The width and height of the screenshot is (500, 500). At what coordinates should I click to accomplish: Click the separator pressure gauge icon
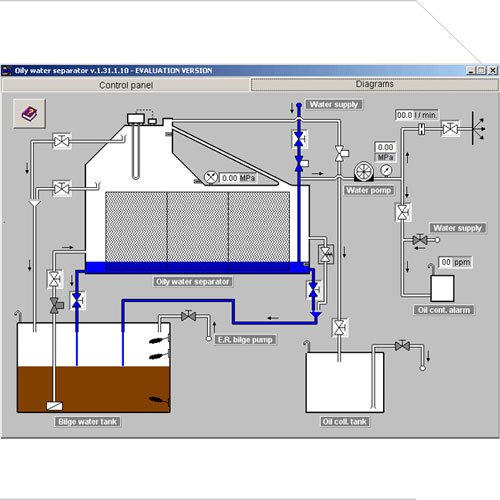click(211, 177)
